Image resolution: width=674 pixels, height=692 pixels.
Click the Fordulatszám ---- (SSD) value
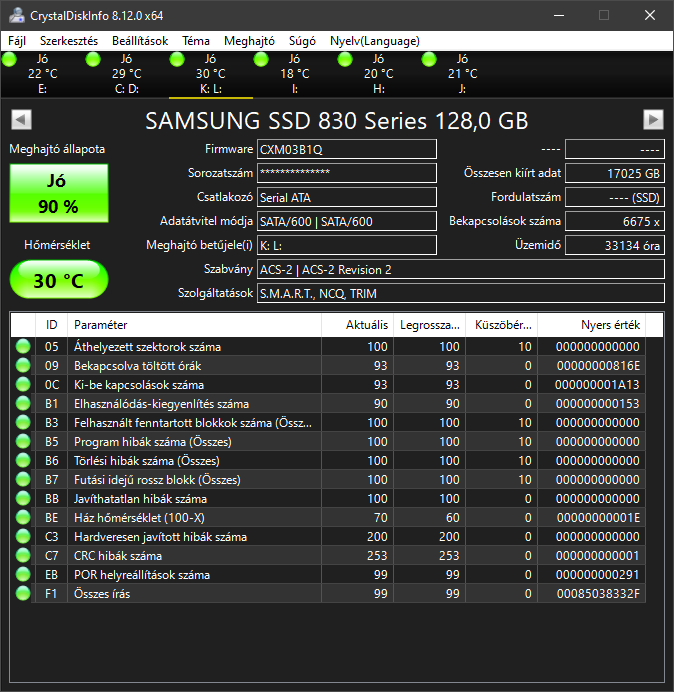pyautogui.click(x=614, y=197)
